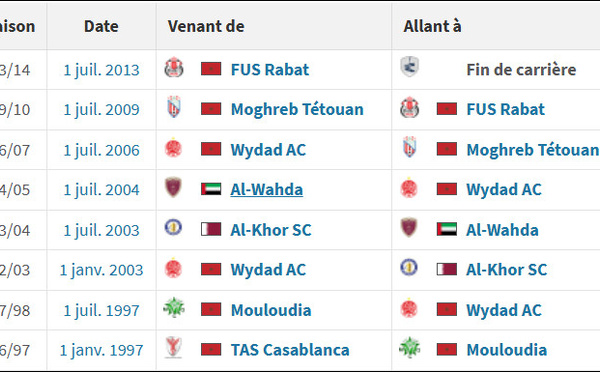Open the 1 juil. 2013 date link
The image size is (600, 372).
point(101,70)
